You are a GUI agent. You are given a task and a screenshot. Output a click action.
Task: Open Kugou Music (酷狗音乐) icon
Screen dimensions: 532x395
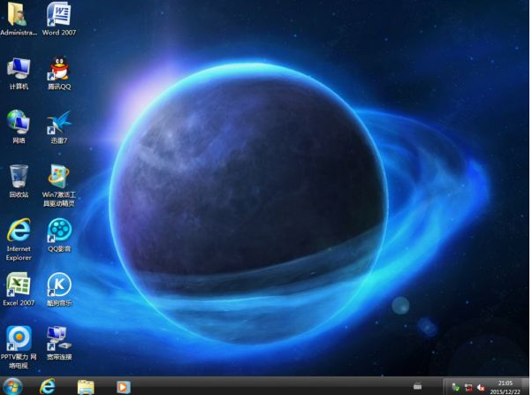(x=59, y=284)
